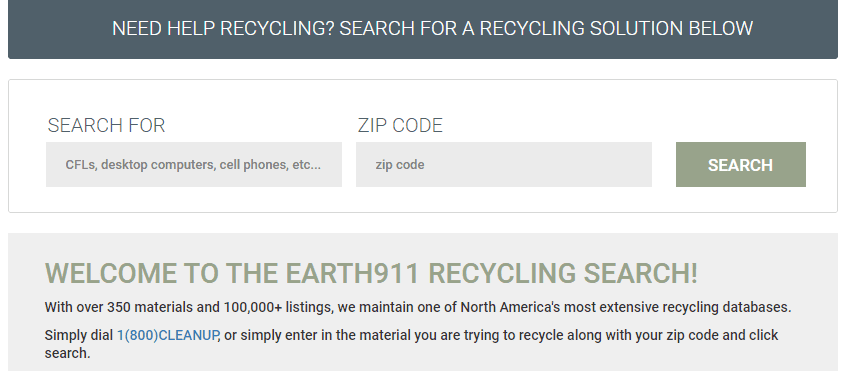The height and width of the screenshot is (371, 848).
Task: Focus the 'Search For' material input field
Action: pyautogui.click(x=194, y=164)
